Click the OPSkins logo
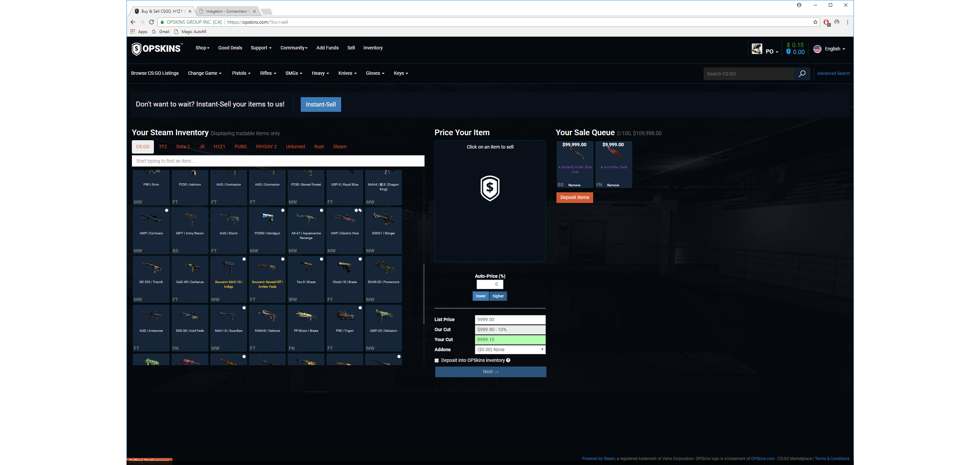The height and width of the screenshot is (465, 980). 157,49
